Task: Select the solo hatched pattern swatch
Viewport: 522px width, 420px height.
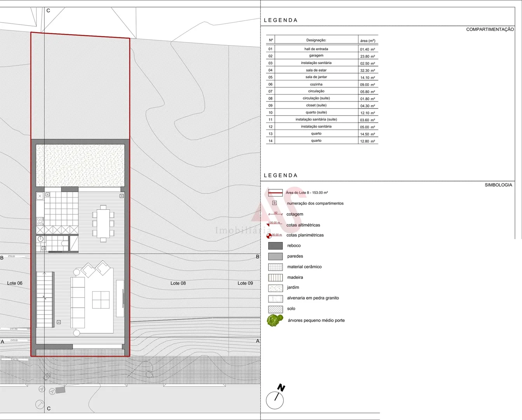Action: pyautogui.click(x=276, y=309)
